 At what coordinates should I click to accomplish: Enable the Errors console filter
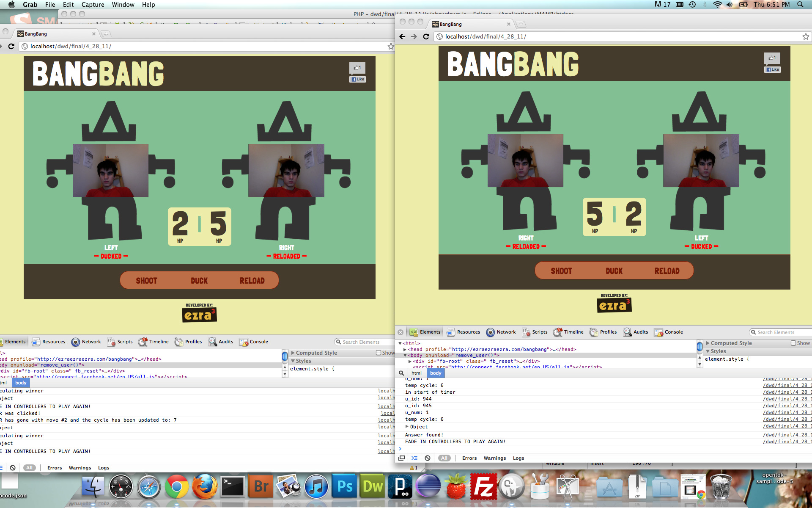click(x=469, y=458)
